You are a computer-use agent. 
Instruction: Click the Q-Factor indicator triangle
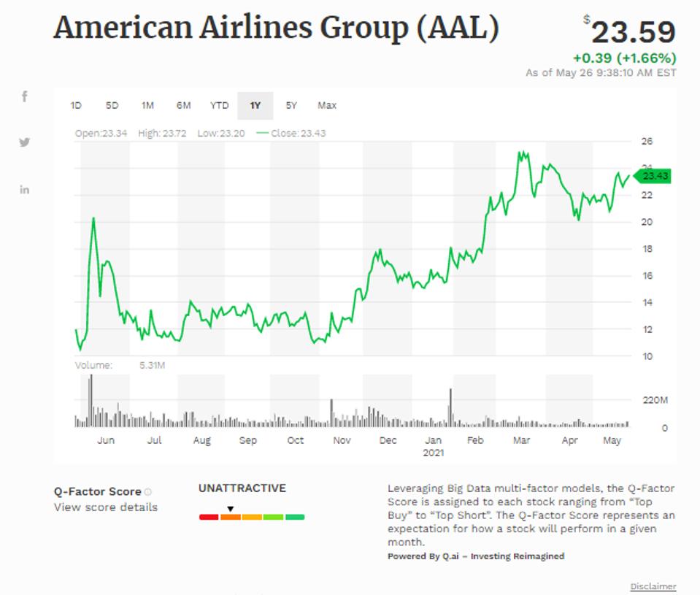[230, 509]
